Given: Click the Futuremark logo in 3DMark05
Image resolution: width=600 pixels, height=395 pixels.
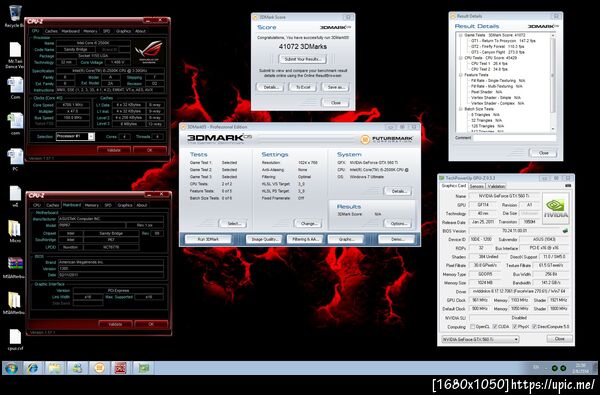Looking at the screenshot, I should pos(386,139).
